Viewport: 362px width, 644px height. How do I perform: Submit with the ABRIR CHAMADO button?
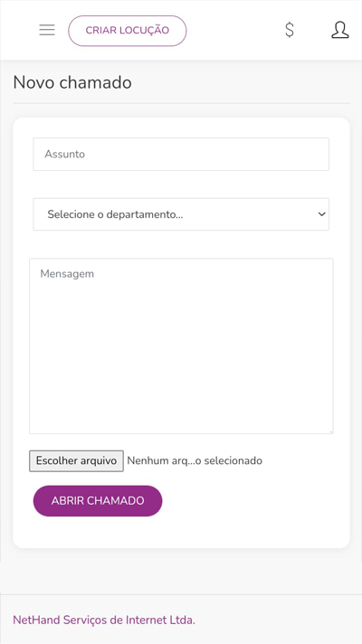[x=98, y=501]
